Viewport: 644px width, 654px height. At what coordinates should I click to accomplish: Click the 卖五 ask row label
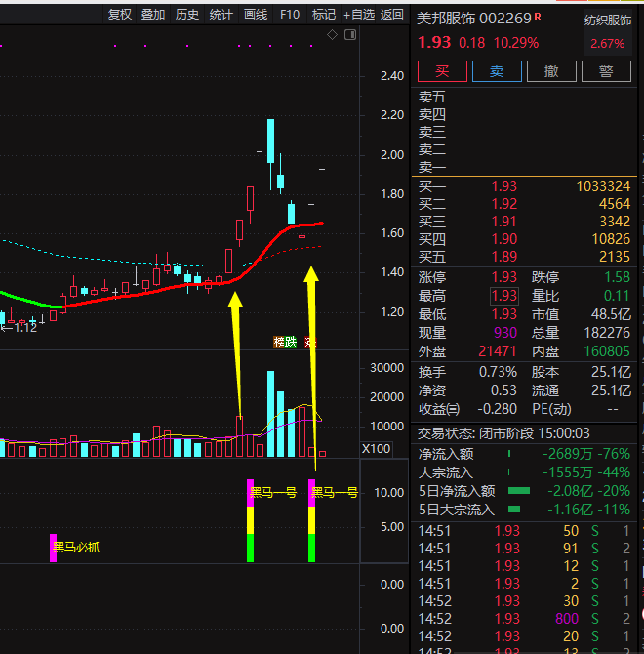click(x=432, y=98)
